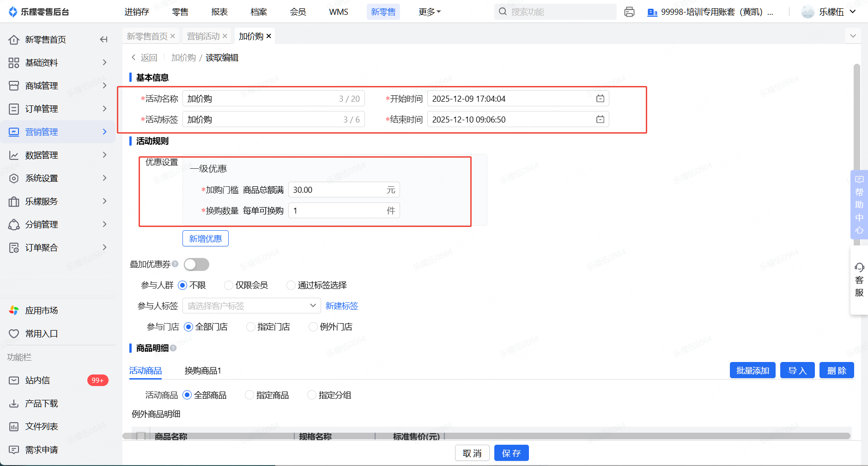The image size is (868, 466).
Task: Open the 零售 top menu
Action: coord(180,12)
